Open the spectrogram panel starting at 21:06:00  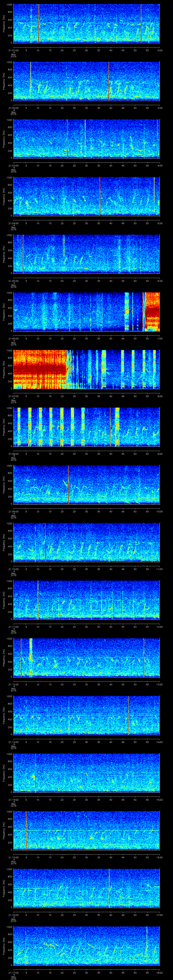[86, 312]
